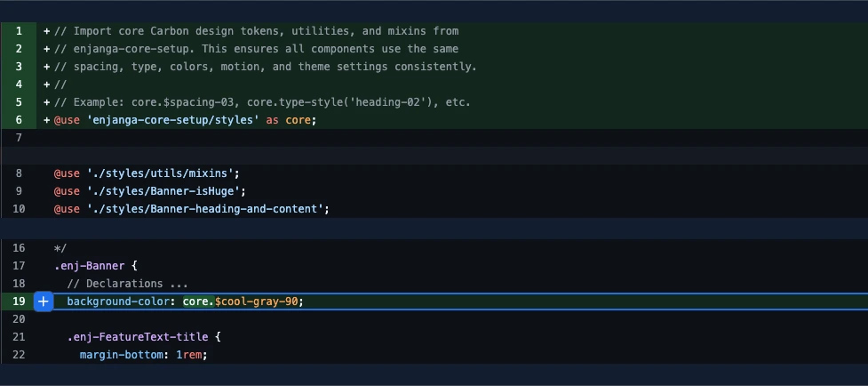
Task: Select line number 1
Action: 19,31
